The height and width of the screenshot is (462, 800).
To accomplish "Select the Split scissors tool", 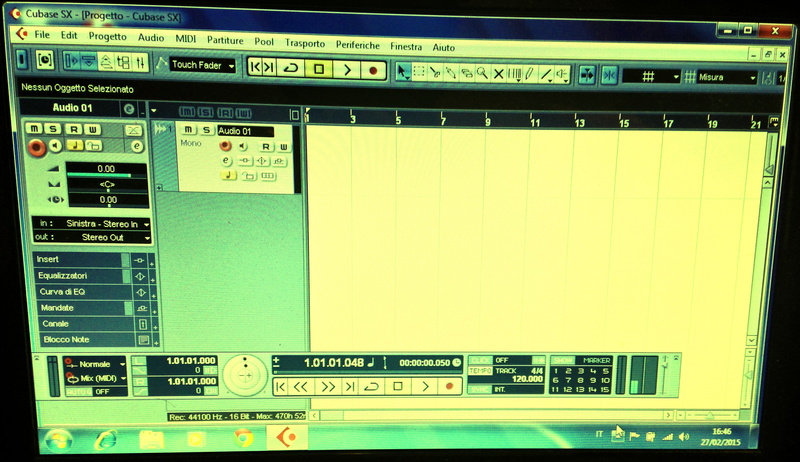I will [435, 73].
